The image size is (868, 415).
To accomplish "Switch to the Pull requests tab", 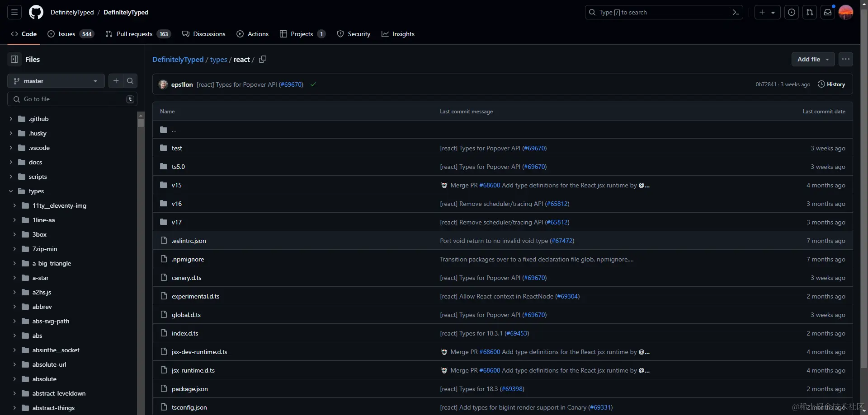I will point(138,34).
